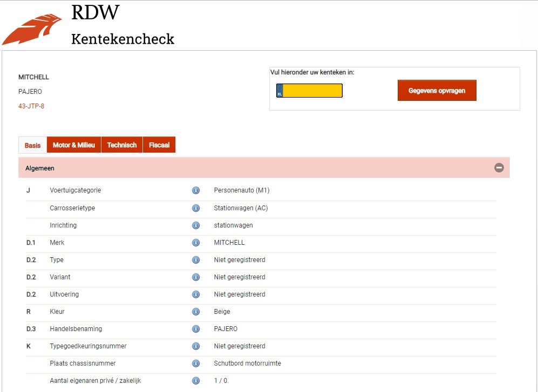538x392 pixels.
Task: Select the Basis tab
Action: (32, 145)
